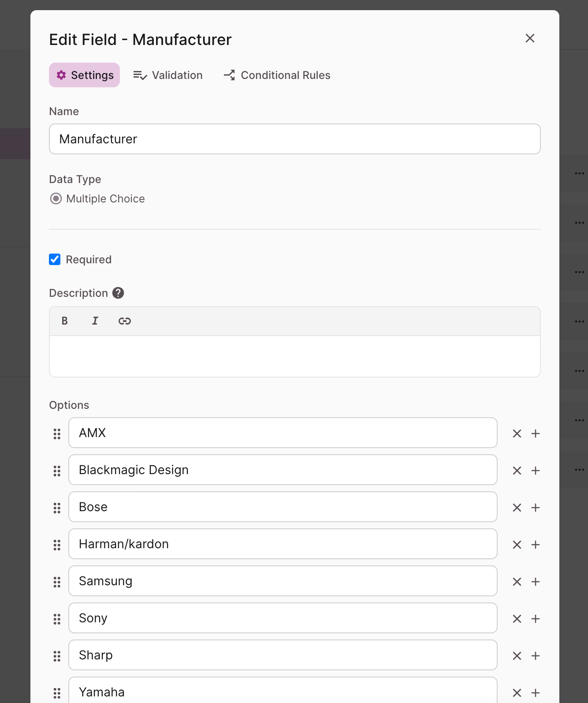Click drag handle for Samsung option
This screenshot has height=703, width=588.
click(x=57, y=582)
